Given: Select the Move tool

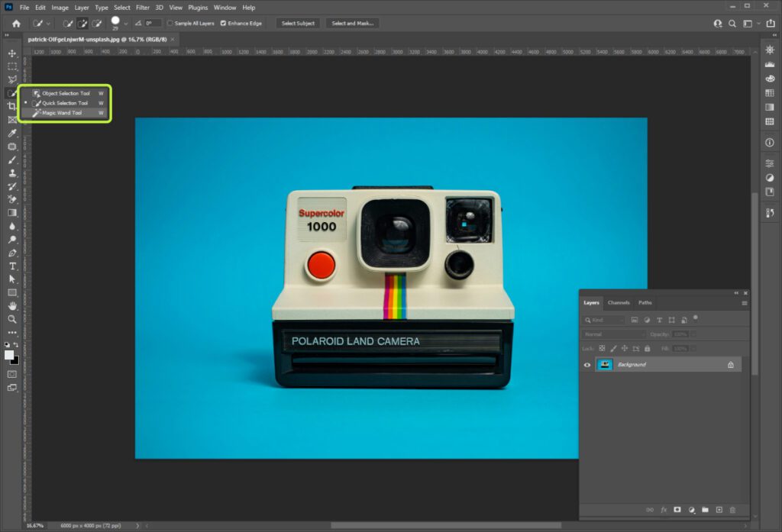Looking at the screenshot, I should 12,53.
